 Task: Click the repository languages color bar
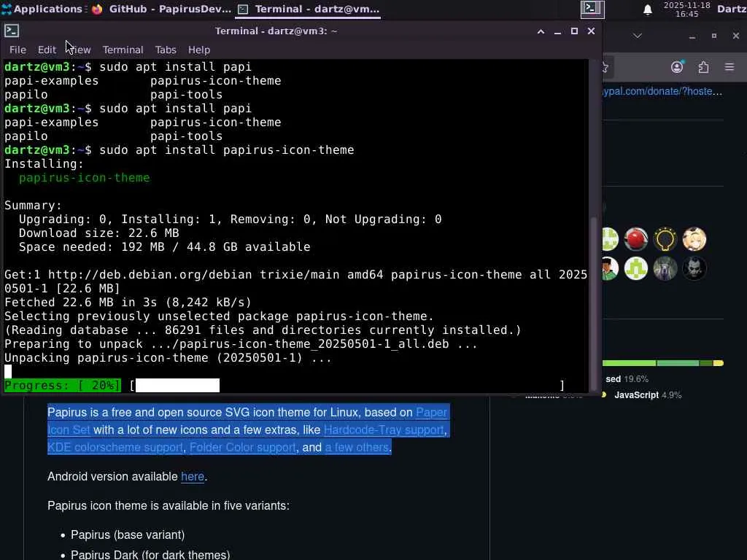[x=663, y=363]
